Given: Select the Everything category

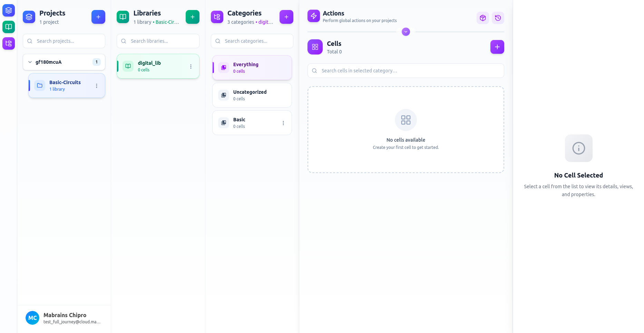Looking at the screenshot, I should (x=252, y=68).
